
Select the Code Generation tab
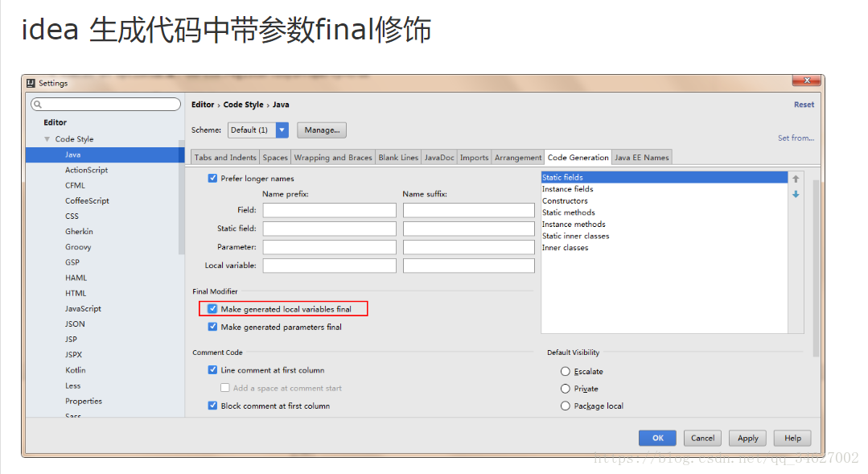tap(578, 157)
